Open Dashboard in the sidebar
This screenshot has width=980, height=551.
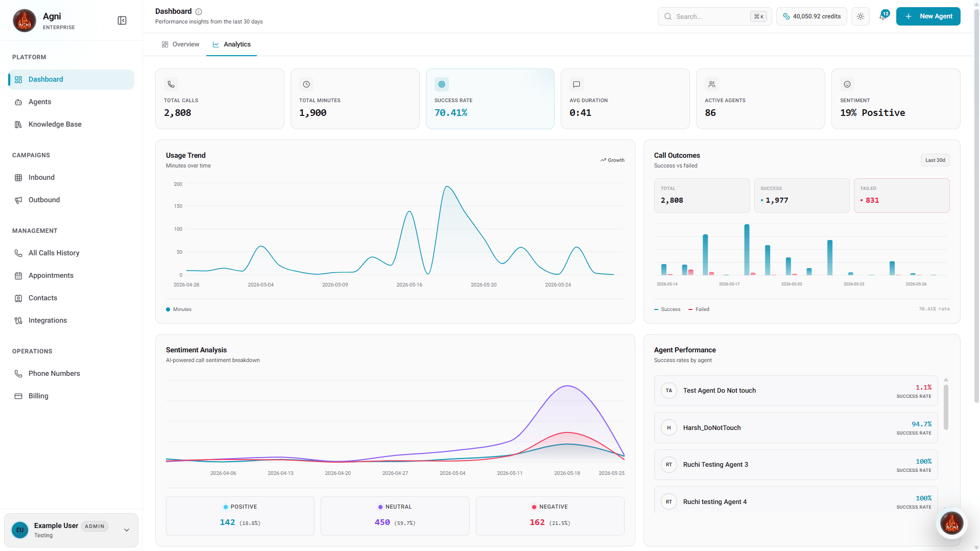point(71,80)
